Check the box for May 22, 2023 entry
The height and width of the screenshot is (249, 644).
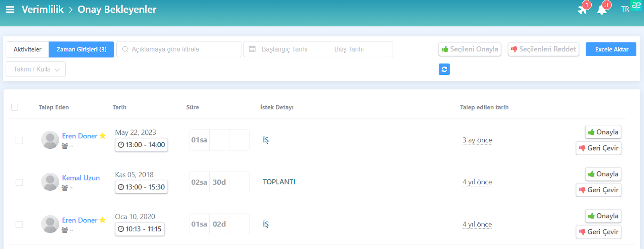[x=19, y=140]
